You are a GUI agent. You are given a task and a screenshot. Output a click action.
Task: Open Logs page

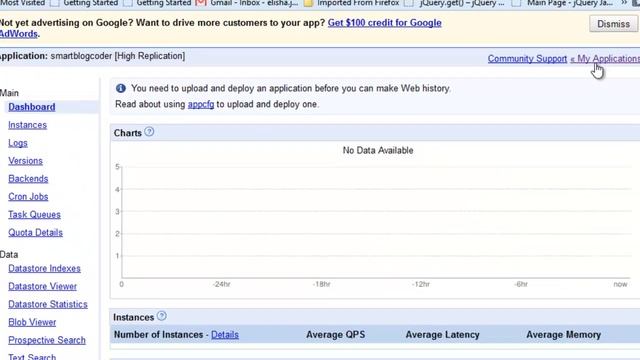coord(18,143)
